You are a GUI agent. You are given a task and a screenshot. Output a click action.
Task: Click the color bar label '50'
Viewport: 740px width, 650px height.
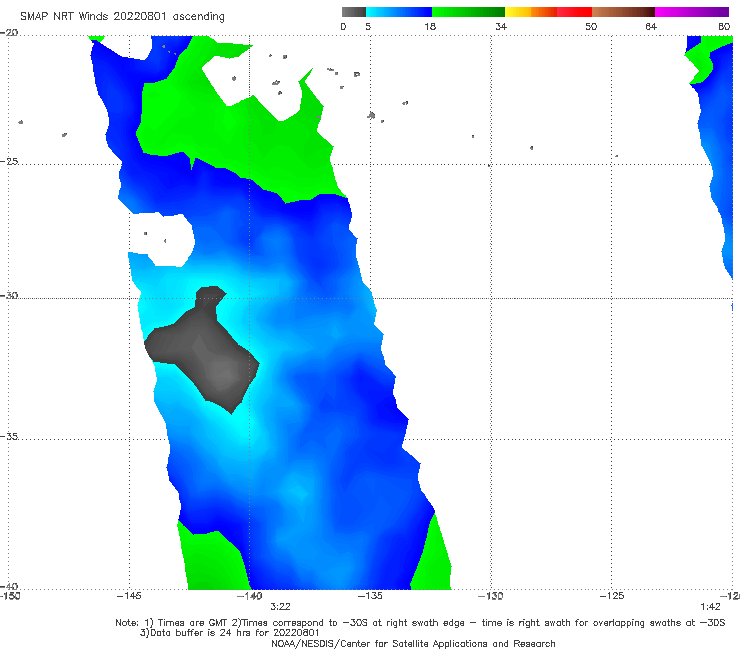click(591, 26)
